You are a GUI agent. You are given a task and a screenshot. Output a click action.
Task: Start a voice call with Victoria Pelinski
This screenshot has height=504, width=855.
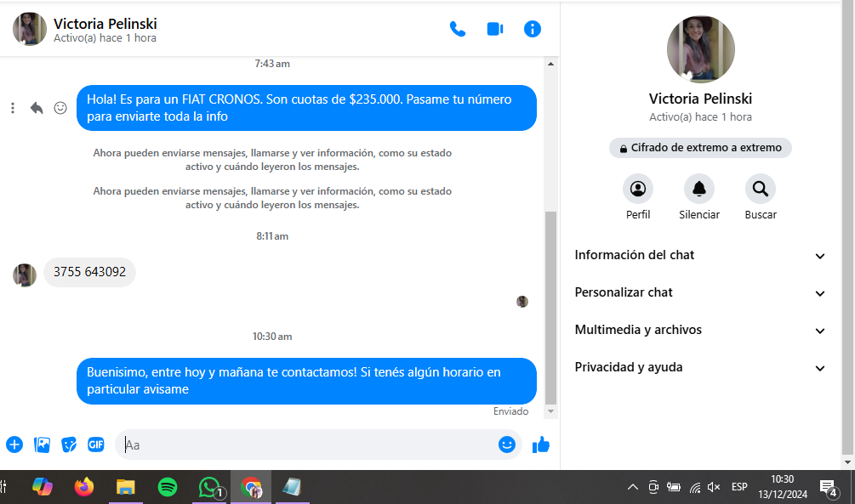click(458, 29)
